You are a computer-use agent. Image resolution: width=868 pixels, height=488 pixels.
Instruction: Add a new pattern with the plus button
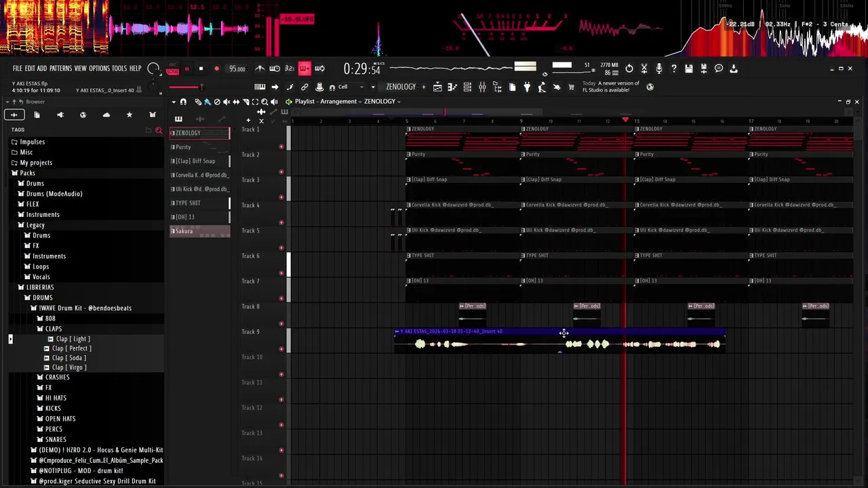424,87
